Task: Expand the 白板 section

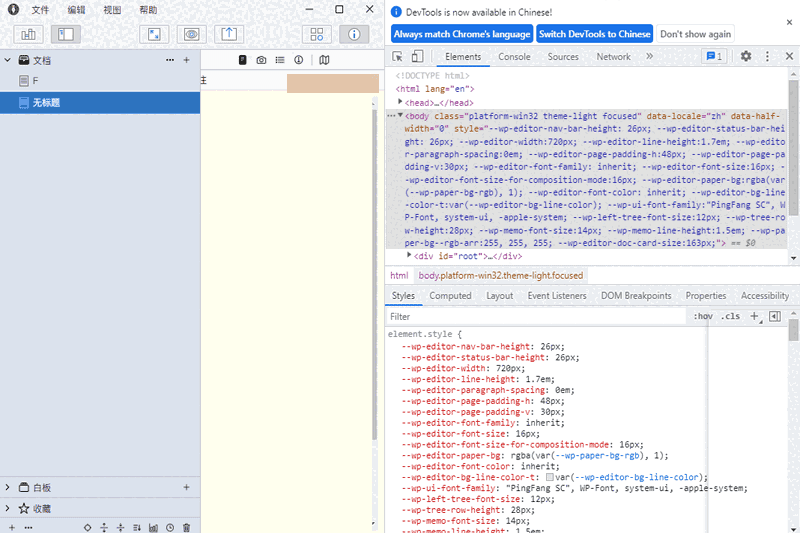Action: (8, 487)
